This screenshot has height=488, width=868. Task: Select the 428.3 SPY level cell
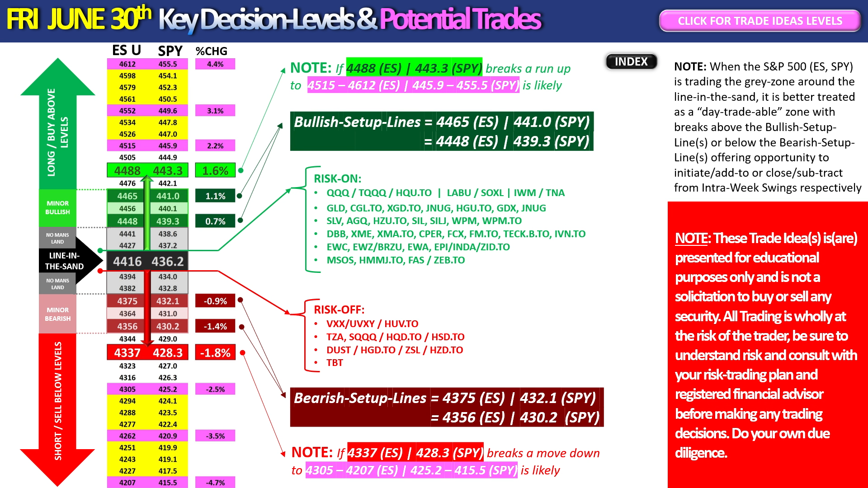[x=168, y=352]
